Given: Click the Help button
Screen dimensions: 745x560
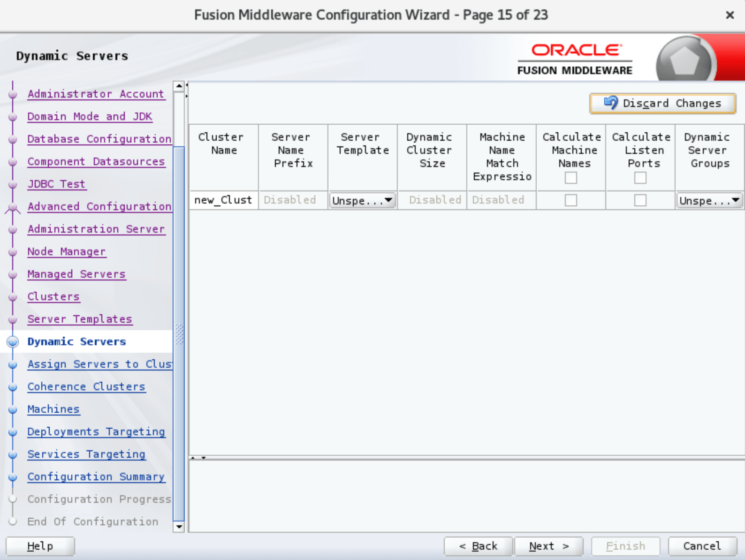Looking at the screenshot, I should [40, 546].
